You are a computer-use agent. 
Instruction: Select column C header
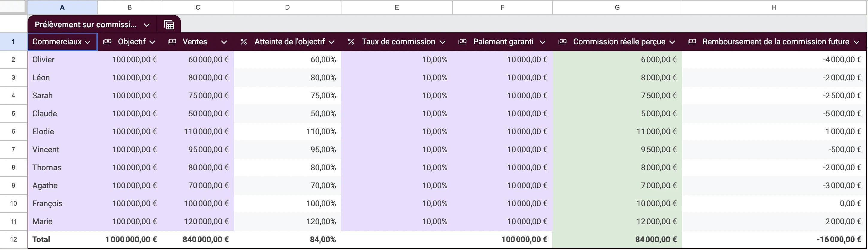[x=198, y=7]
